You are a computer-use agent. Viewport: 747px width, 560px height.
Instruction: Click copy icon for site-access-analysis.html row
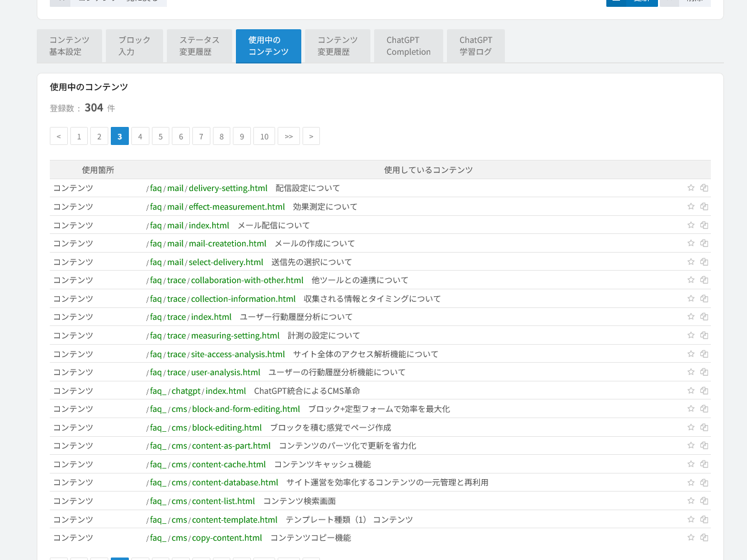coord(704,354)
